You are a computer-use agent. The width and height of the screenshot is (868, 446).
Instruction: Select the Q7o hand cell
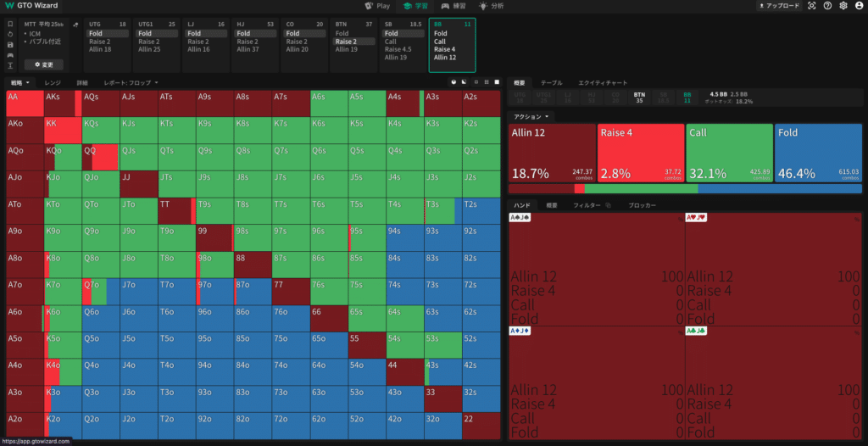click(x=101, y=292)
